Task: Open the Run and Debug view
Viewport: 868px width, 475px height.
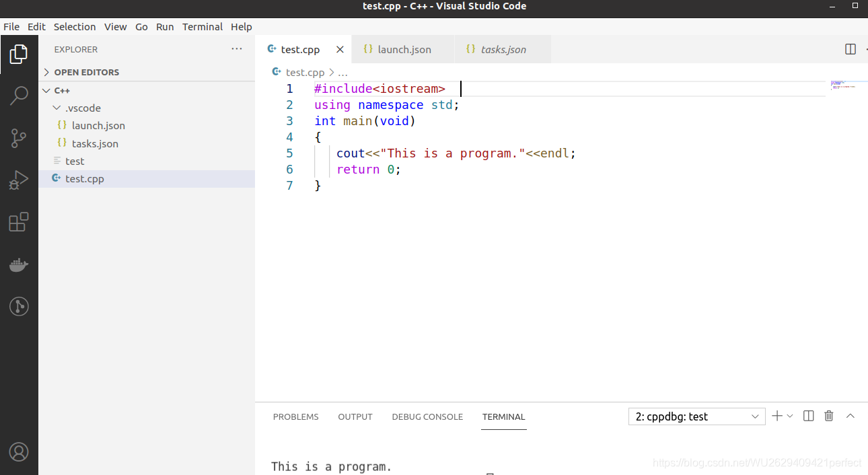Action: coord(19,180)
